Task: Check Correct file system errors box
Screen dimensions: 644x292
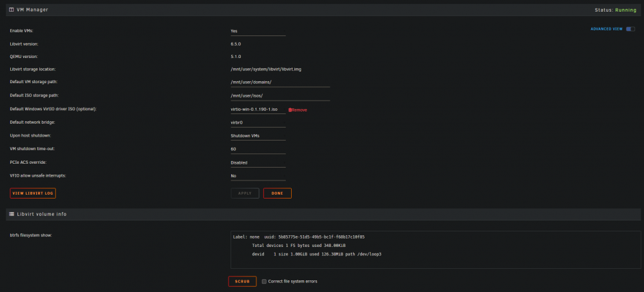Action: pyautogui.click(x=264, y=281)
